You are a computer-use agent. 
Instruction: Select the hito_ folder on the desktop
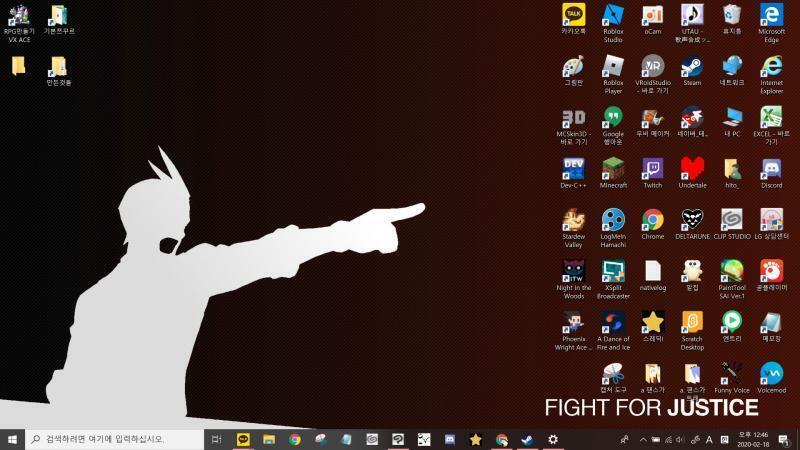732,173
